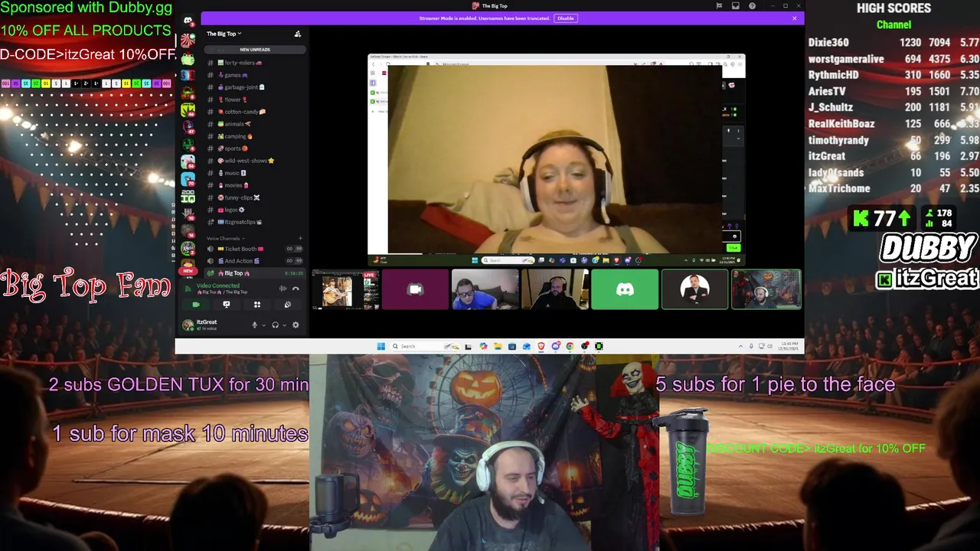This screenshot has height=551, width=980.
Task: Open The Big Top server dropdown
Action: tap(224, 34)
